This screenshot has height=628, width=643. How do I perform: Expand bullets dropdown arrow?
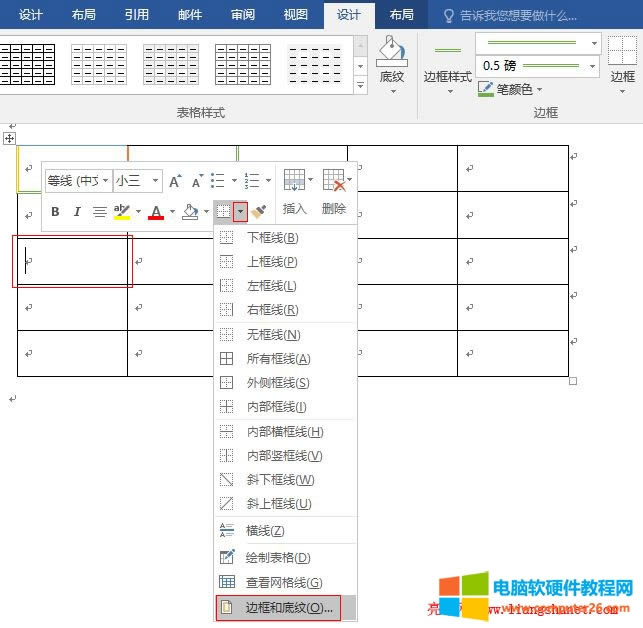coord(234,180)
